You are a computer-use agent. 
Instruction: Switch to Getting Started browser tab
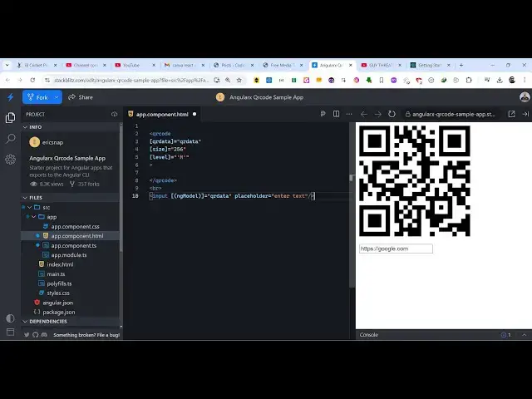(431, 65)
